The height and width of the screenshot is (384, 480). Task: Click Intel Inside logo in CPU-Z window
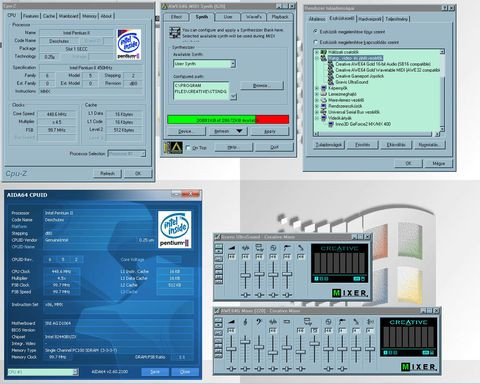[x=129, y=44]
